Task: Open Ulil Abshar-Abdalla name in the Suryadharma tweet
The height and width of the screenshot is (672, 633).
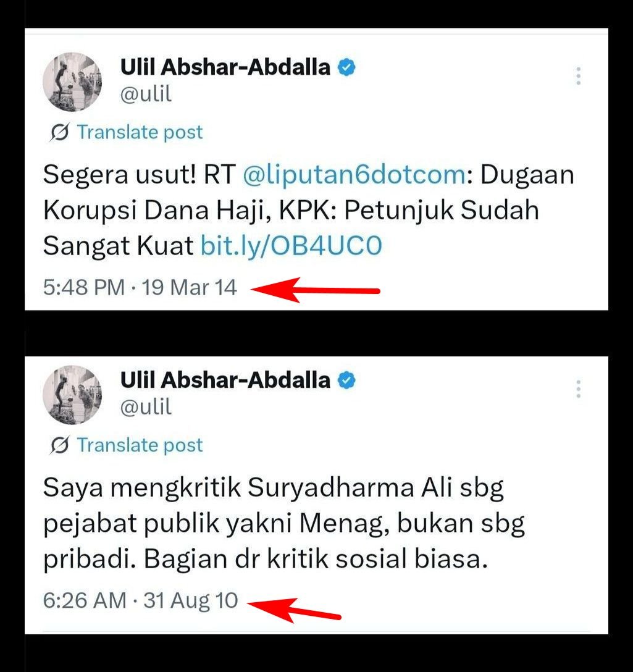Action: click(x=225, y=380)
